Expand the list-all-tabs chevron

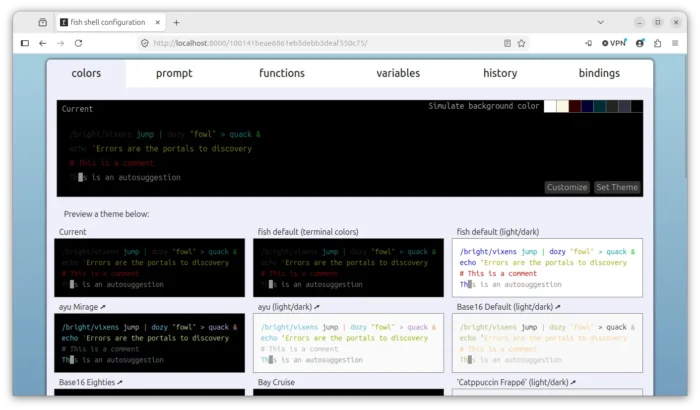click(x=600, y=22)
